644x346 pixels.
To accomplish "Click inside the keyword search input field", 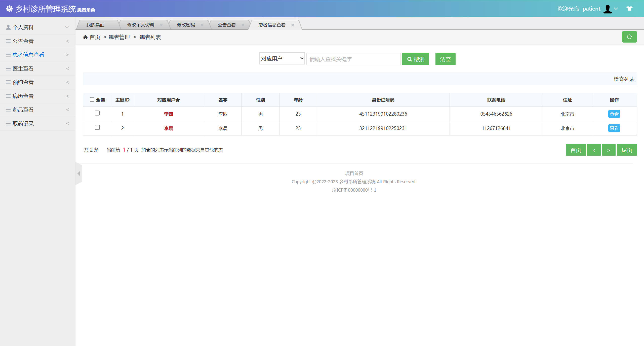I will [353, 59].
